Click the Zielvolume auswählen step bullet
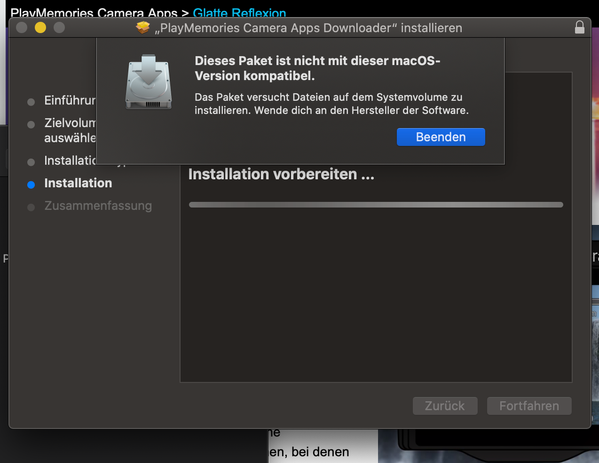The image size is (599, 463). pyautogui.click(x=31, y=125)
